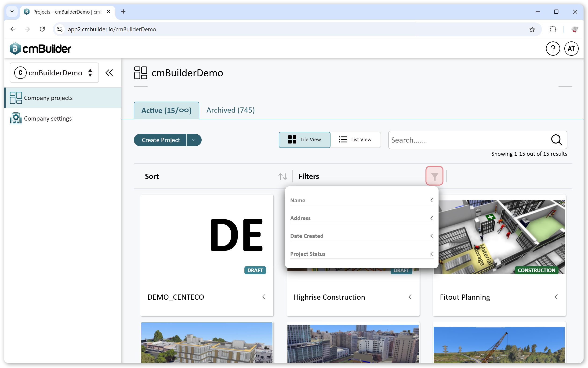Open the help question mark icon

tap(553, 49)
